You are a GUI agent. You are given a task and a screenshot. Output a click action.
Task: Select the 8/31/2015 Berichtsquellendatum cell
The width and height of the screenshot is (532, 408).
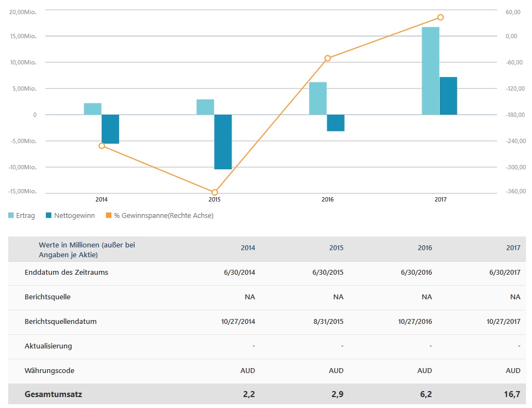[x=328, y=321]
